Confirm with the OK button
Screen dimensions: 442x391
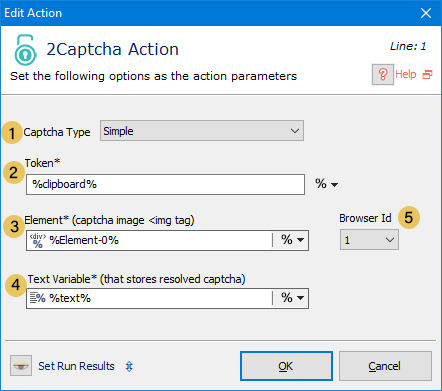tap(286, 366)
